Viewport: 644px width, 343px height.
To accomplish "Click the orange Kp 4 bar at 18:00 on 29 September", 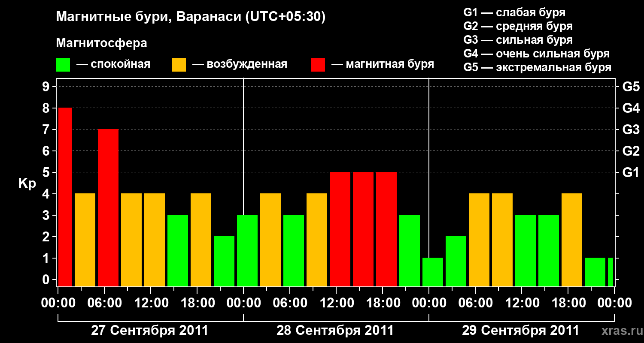I will click(x=572, y=240).
